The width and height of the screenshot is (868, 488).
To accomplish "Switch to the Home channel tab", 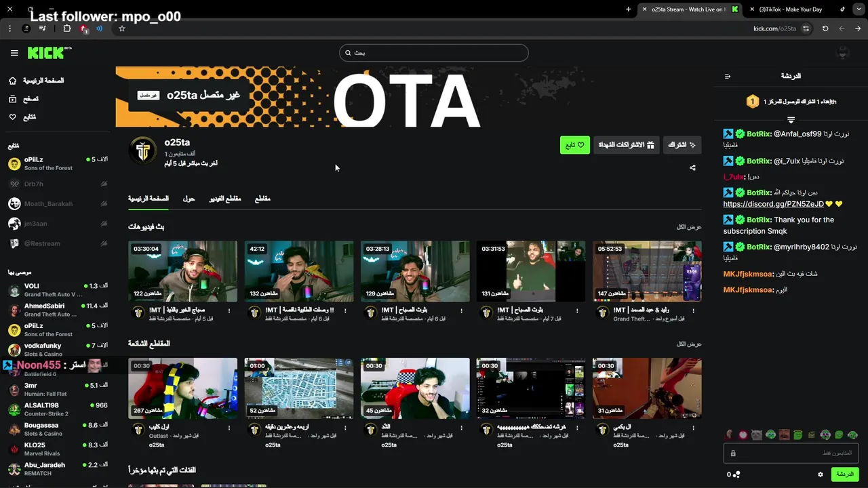I will 149,199.
